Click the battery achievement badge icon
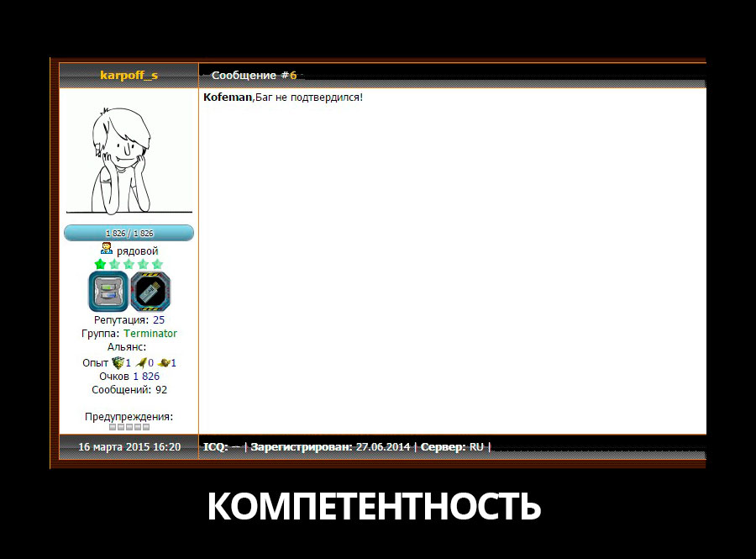This screenshot has width=756, height=559. (x=108, y=292)
